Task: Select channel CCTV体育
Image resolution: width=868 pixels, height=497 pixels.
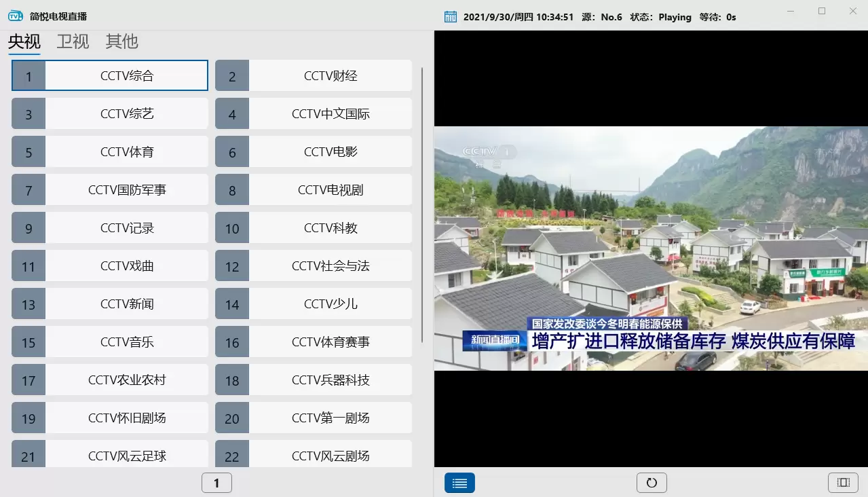Action: [x=110, y=151]
